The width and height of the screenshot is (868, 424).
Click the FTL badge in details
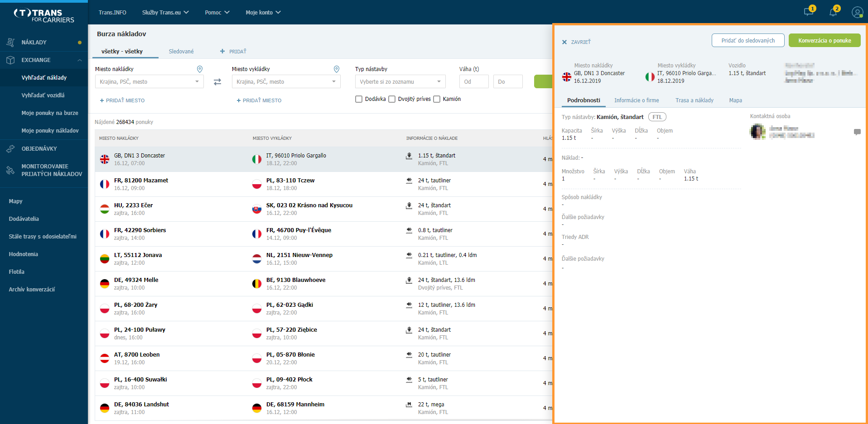coord(657,117)
